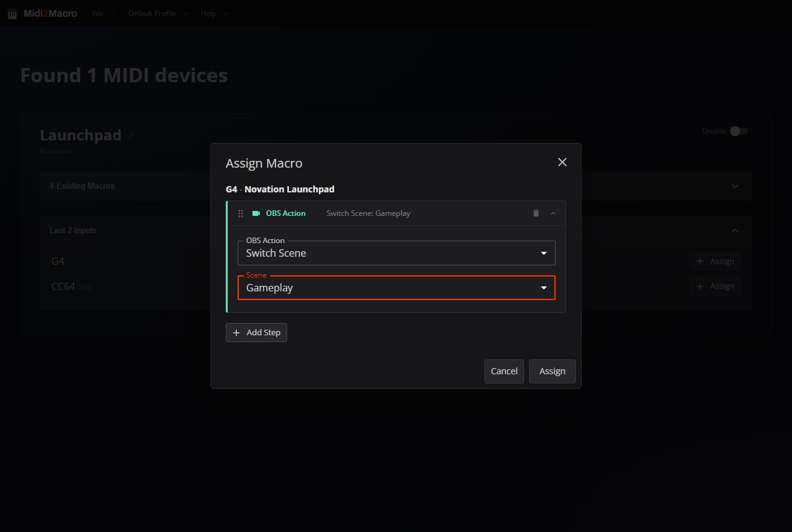Open the File menu
Viewport: 792px width, 532px height.
click(x=103, y=14)
